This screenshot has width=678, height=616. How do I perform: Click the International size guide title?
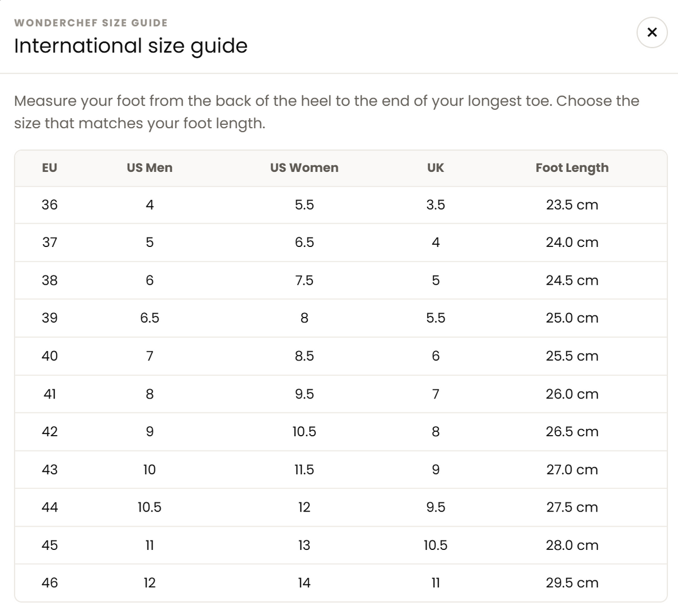[131, 46]
